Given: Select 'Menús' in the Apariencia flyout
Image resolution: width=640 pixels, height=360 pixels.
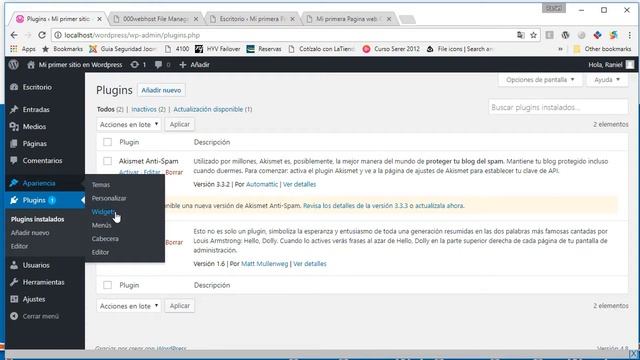Looking at the screenshot, I should click(x=102, y=225).
